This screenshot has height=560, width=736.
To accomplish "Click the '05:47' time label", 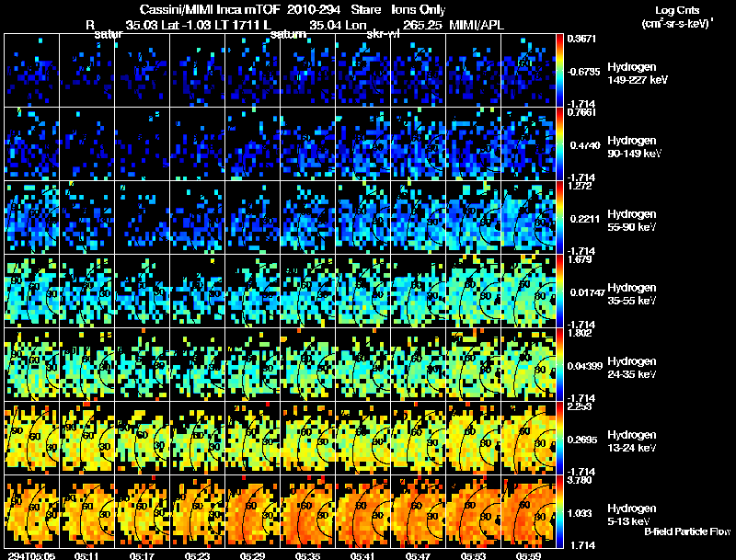I will tap(418, 555).
